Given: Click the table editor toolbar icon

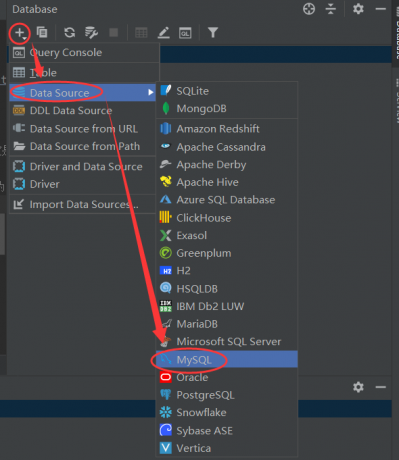Looking at the screenshot, I should pos(141,33).
